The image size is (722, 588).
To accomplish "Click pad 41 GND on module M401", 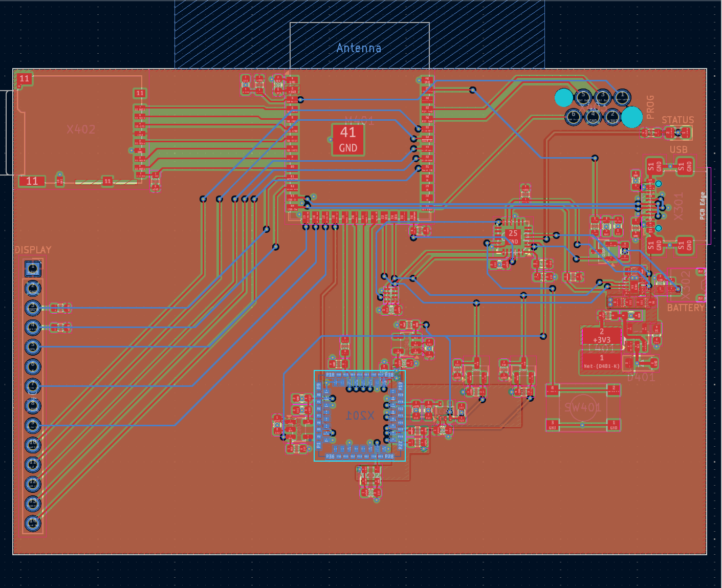I will point(348,140).
